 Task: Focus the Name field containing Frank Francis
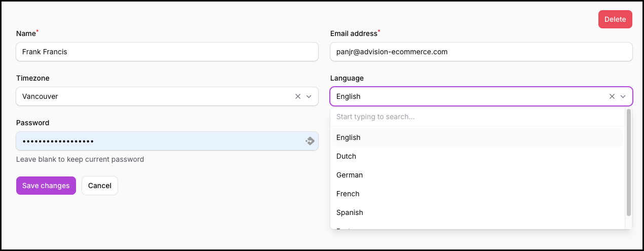pyautogui.click(x=167, y=52)
